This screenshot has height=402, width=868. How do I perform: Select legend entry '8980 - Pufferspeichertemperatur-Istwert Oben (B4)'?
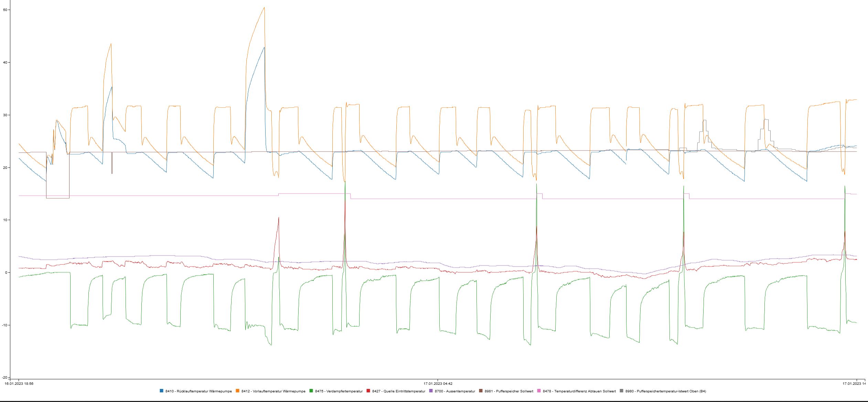coord(666,391)
